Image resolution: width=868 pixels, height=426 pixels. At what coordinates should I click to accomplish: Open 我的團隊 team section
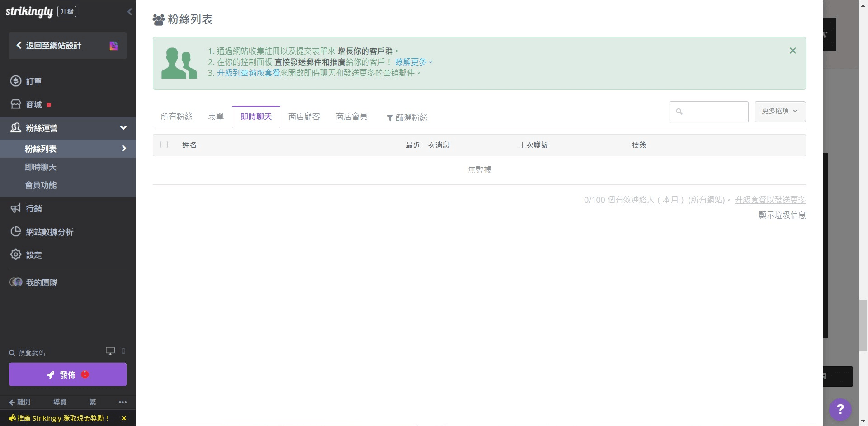41,282
